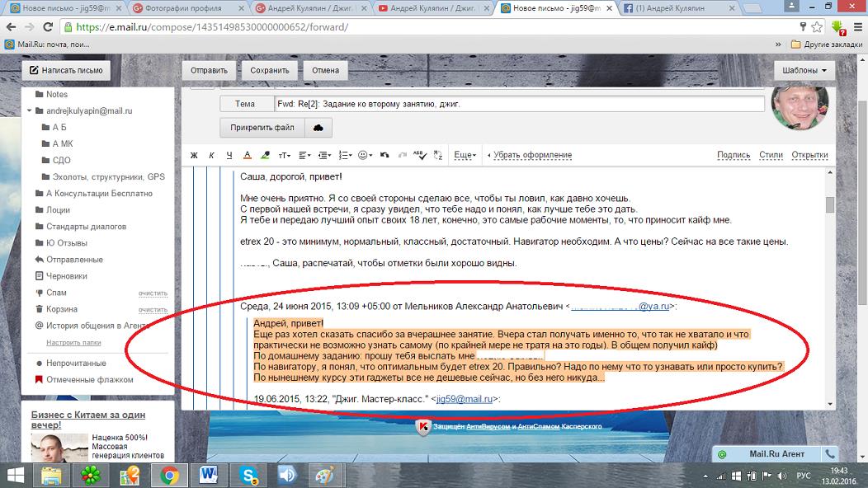Image resolution: width=868 pixels, height=488 pixels.
Task: Open the Открытки option
Action: [810, 155]
